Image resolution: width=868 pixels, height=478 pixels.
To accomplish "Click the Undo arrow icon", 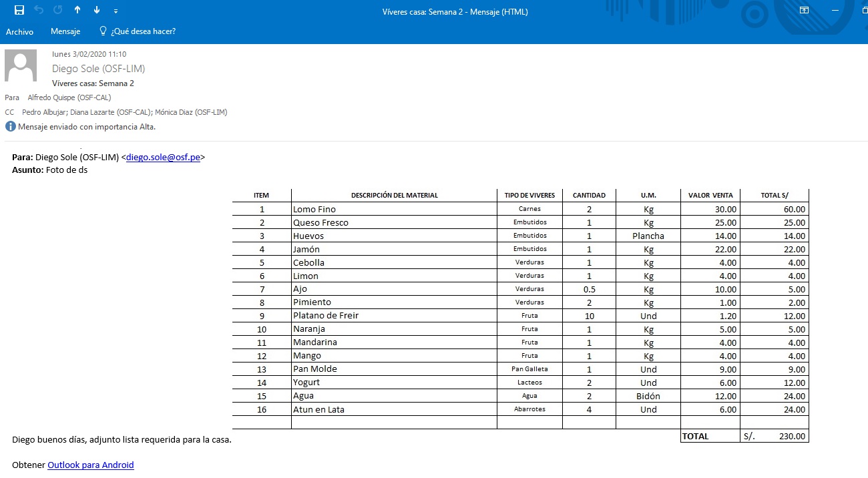I will [39, 10].
